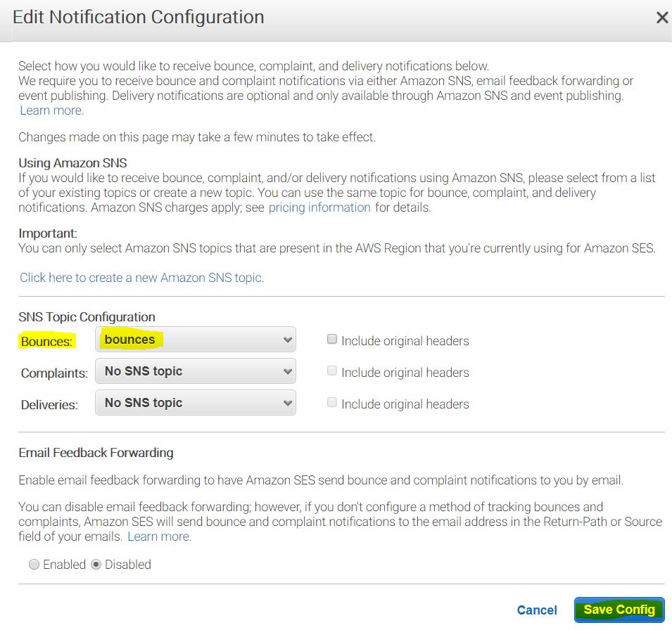Enable Include original headers for Bounces
Viewport: 672px width, 630px height.
coord(332,340)
